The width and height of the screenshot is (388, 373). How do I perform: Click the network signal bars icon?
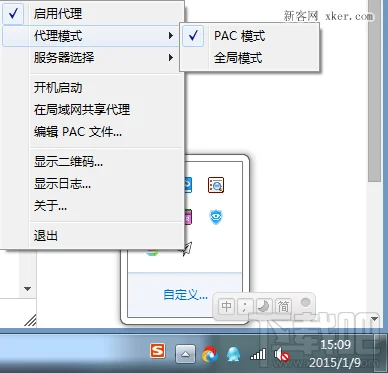click(x=258, y=354)
